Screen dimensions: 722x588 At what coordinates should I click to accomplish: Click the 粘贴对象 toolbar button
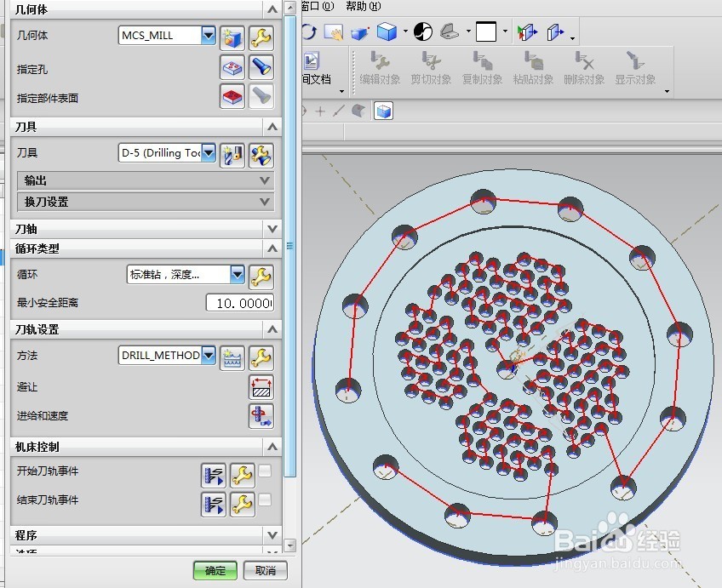533,68
